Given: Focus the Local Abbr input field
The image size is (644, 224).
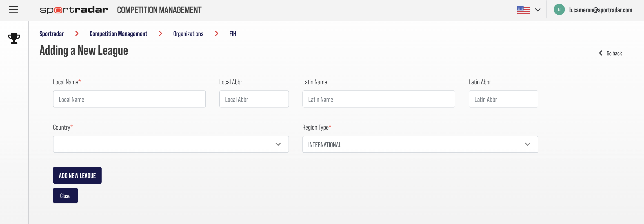Looking at the screenshot, I should click(x=254, y=99).
